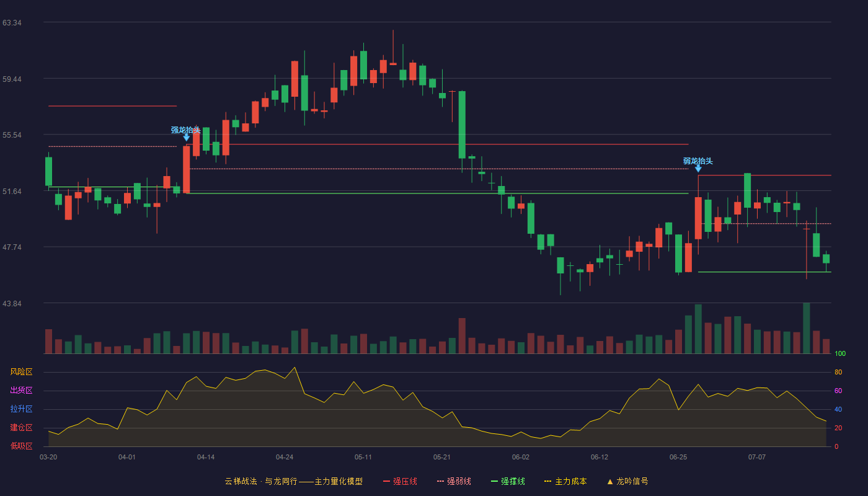Click the 51.64 price axis label

12,192
